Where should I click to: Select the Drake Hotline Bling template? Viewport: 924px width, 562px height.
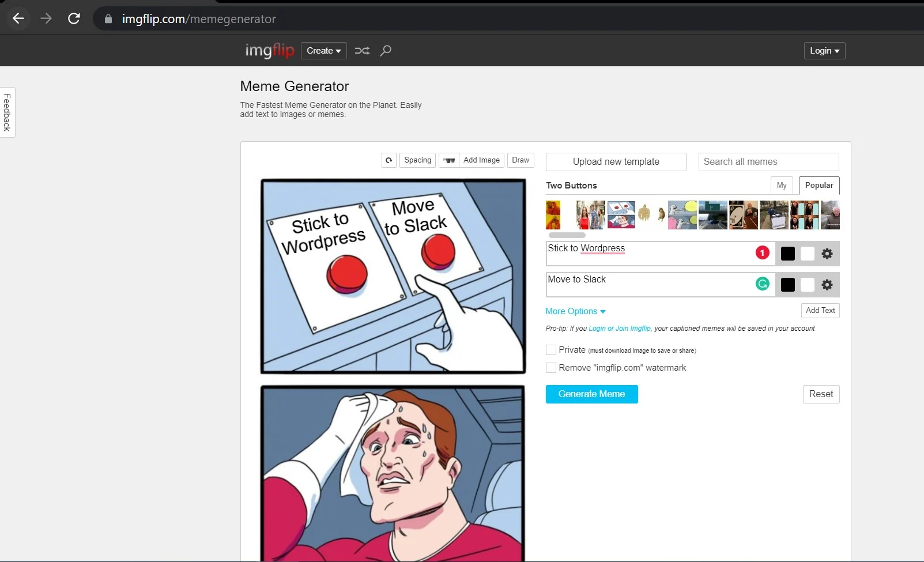coord(553,215)
